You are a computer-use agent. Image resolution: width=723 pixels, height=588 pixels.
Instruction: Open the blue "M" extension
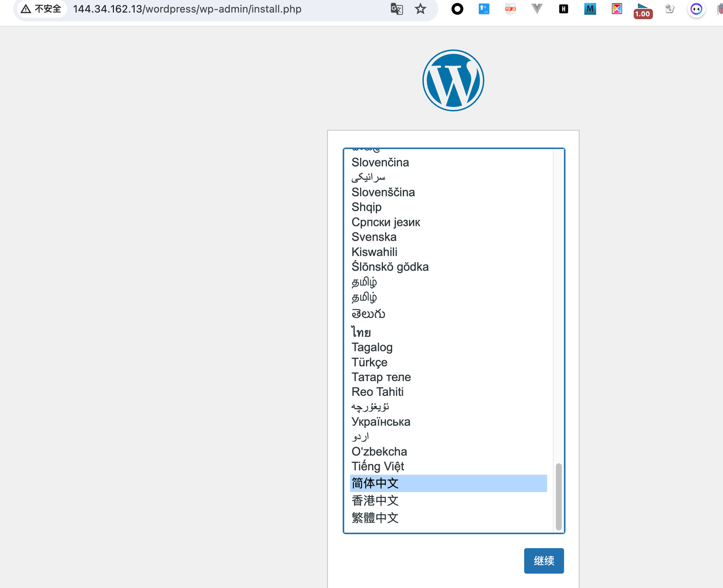click(590, 9)
